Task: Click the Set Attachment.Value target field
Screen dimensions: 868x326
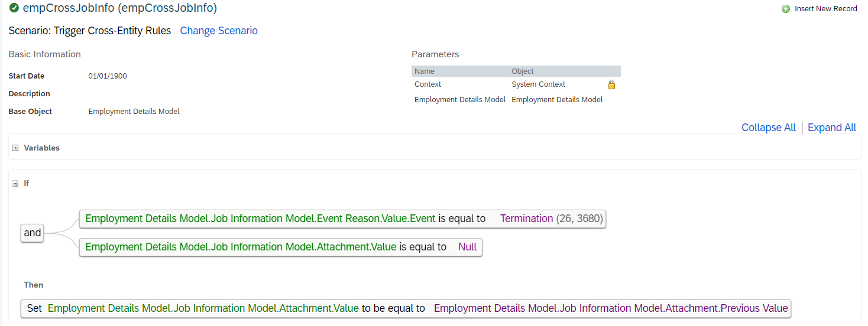Action: (x=203, y=308)
